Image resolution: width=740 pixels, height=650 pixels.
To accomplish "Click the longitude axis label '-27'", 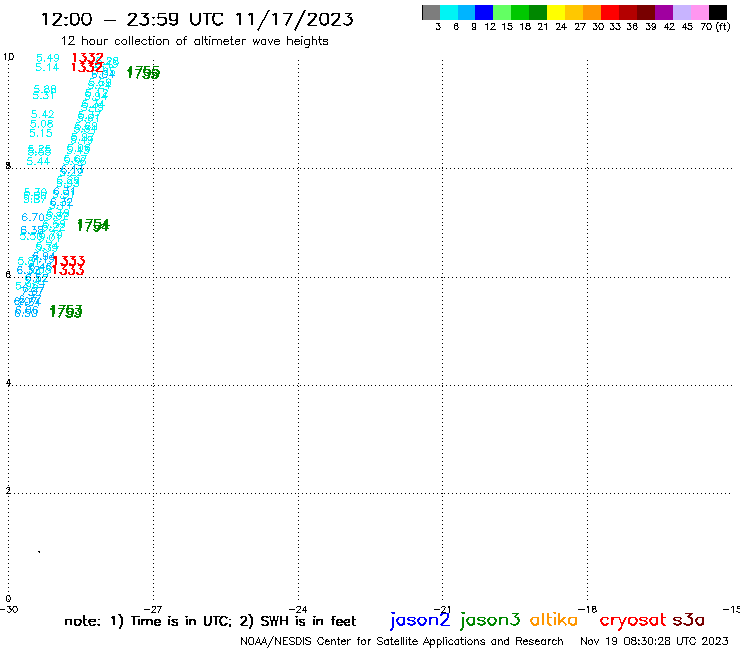I will click(153, 609).
